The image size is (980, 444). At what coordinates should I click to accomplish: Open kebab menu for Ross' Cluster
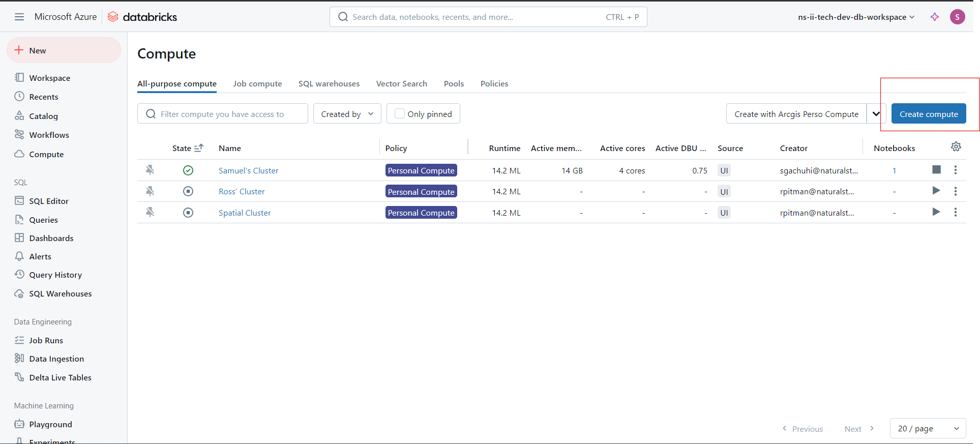pos(956,191)
